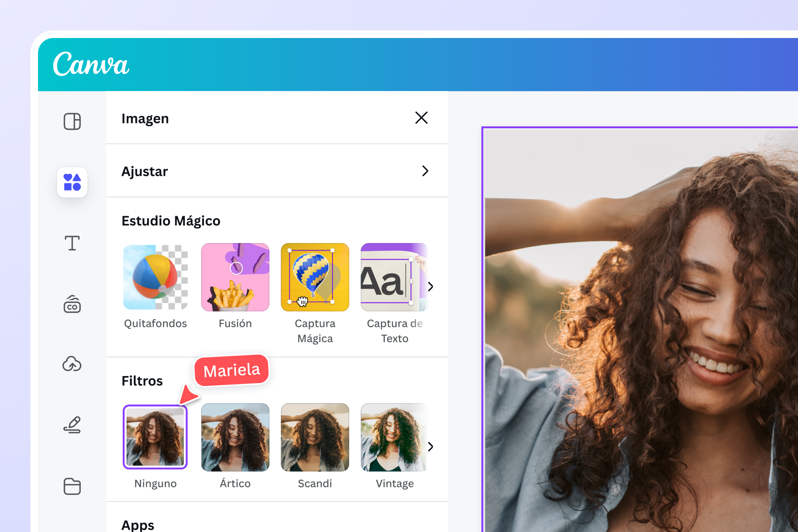The width and height of the screenshot is (798, 532).
Task: Click the Ajustar label
Action: click(144, 171)
